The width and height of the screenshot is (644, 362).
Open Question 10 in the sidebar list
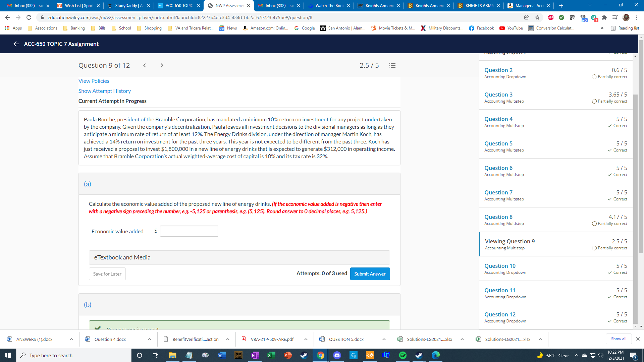[x=500, y=266]
